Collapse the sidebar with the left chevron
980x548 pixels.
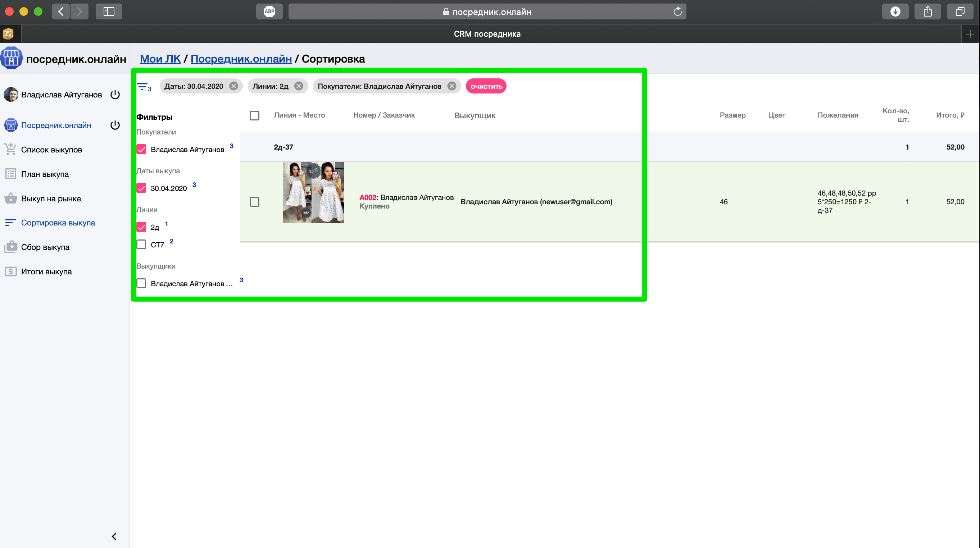point(114,536)
